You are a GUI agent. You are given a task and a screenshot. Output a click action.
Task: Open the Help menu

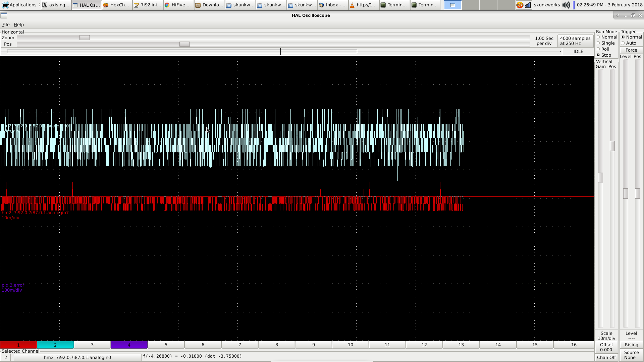point(19,25)
